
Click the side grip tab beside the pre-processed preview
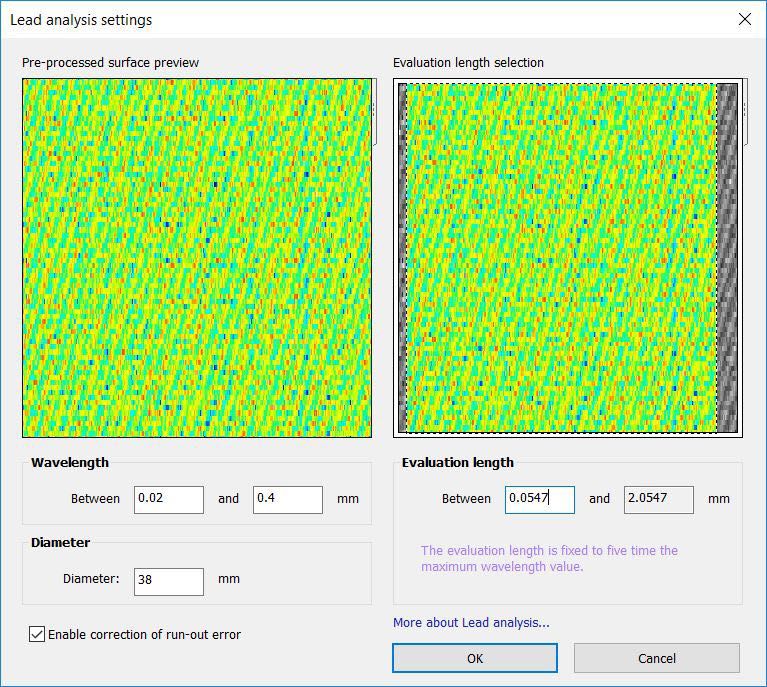(x=374, y=112)
